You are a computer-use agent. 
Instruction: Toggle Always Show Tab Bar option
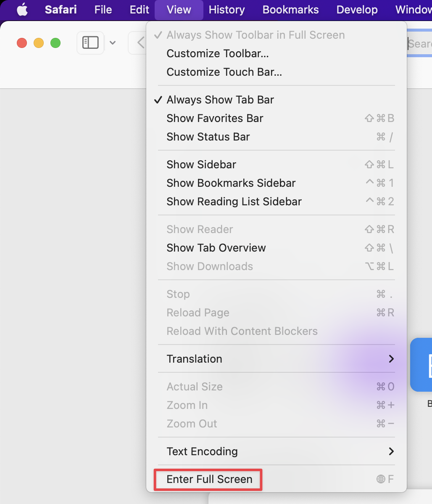point(276,100)
